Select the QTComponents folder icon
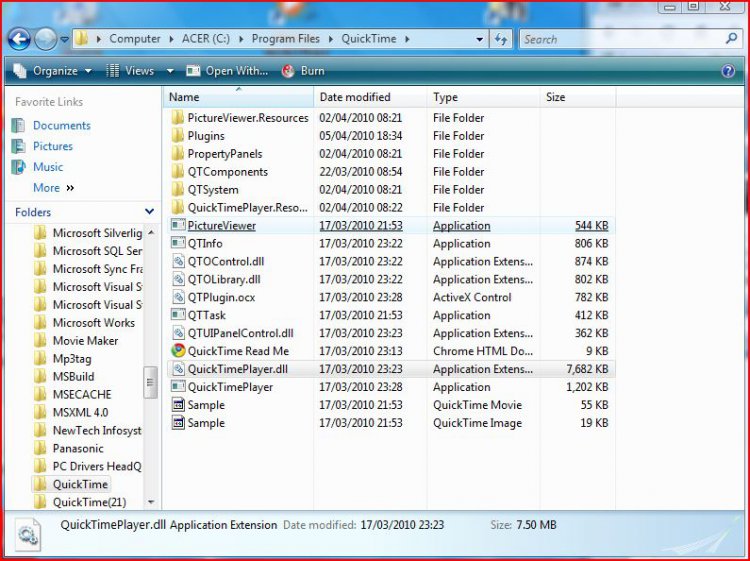The height and width of the screenshot is (561, 750). [178, 172]
